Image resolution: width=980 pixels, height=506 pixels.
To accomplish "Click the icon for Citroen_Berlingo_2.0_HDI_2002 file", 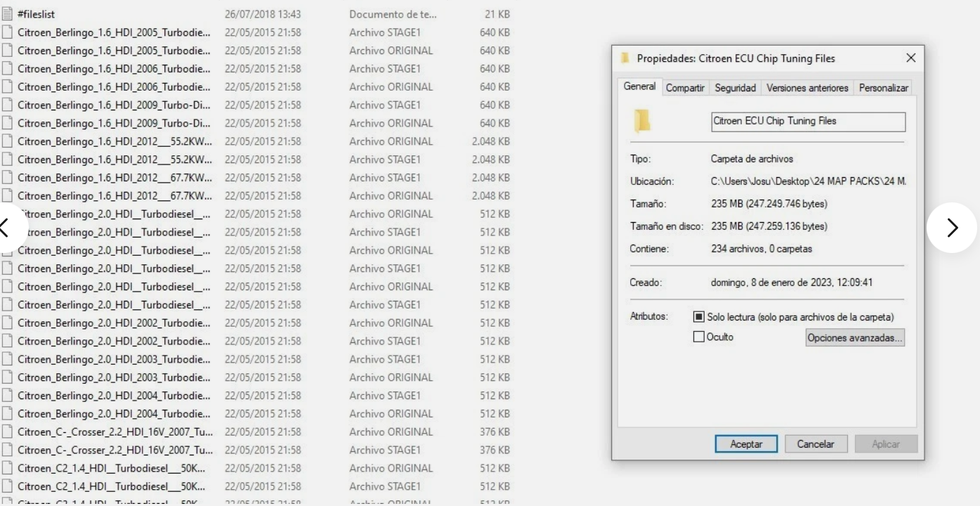I will tap(8, 323).
